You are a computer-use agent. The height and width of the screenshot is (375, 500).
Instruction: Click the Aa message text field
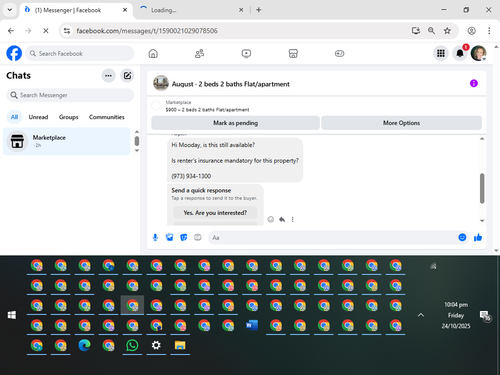click(x=333, y=238)
